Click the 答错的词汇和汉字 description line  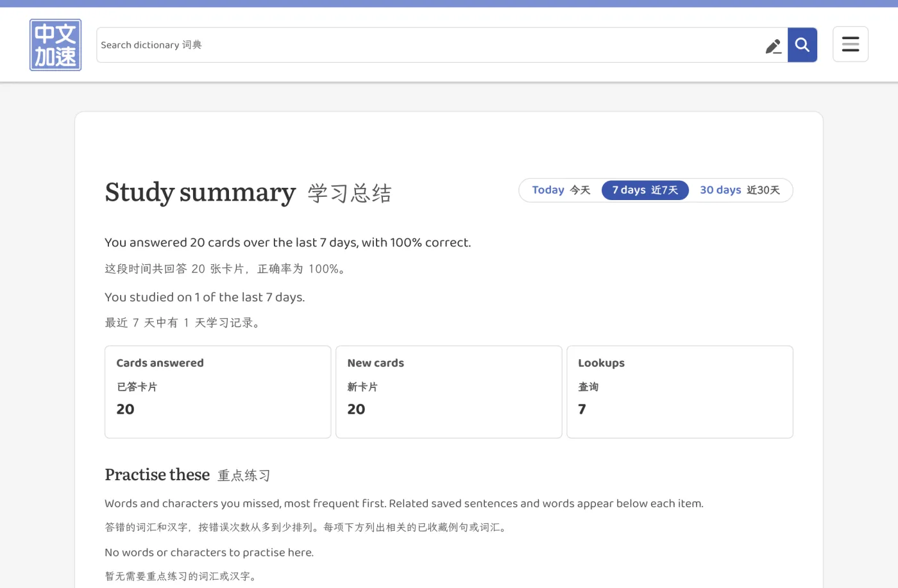tap(307, 527)
